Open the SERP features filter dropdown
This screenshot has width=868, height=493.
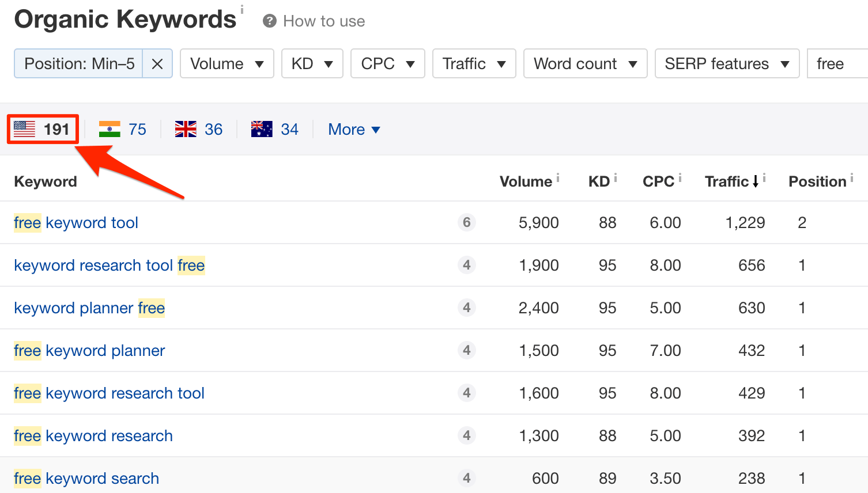point(726,63)
